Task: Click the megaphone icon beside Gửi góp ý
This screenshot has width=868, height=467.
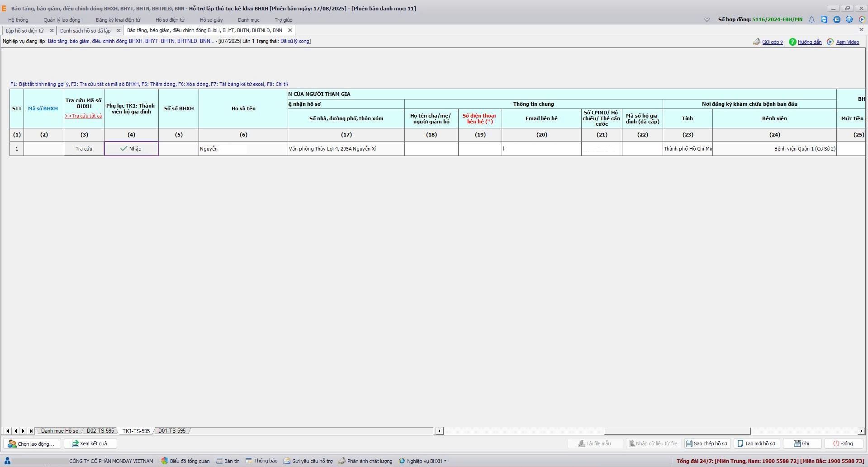Action: point(756,42)
